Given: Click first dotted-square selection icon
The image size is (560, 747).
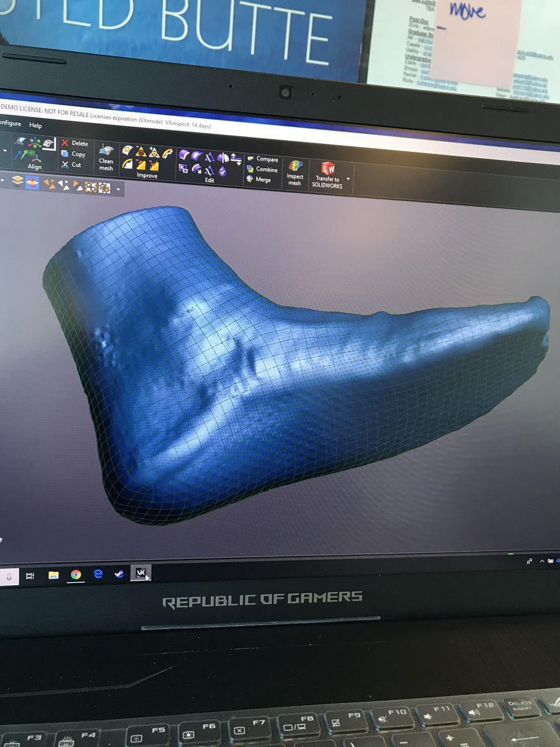Looking at the screenshot, I should pos(90,186).
